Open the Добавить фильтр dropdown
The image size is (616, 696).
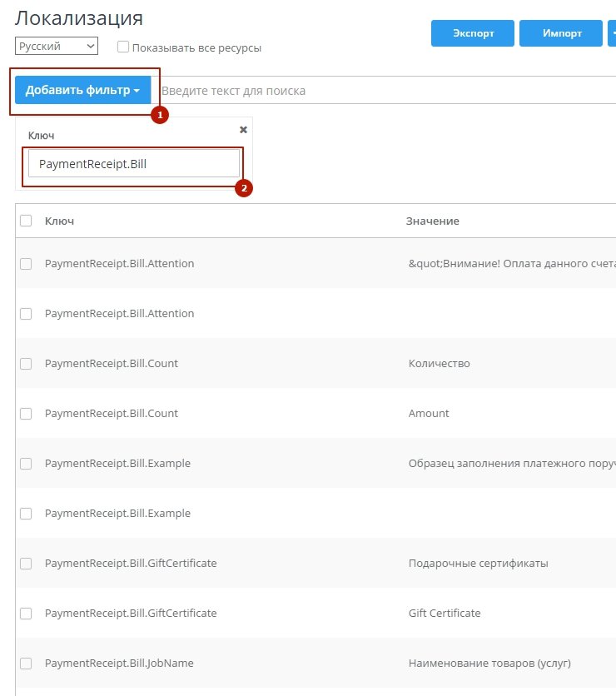click(82, 90)
